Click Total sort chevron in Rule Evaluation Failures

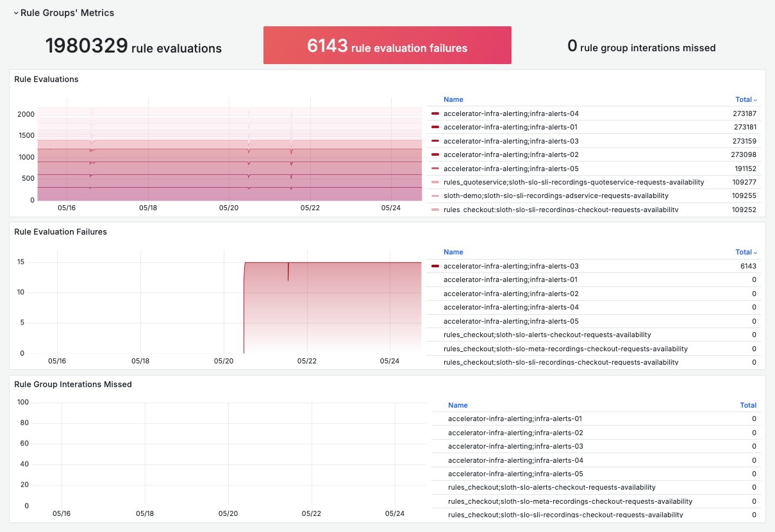(x=754, y=252)
